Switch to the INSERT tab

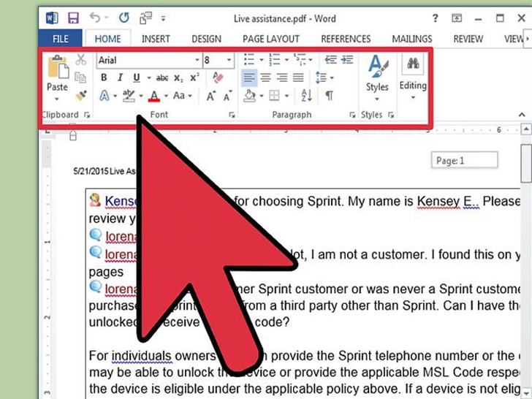click(x=156, y=39)
